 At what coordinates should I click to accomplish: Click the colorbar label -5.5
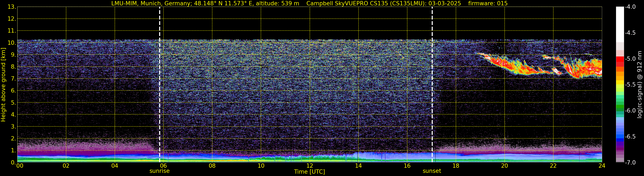coord(630,85)
